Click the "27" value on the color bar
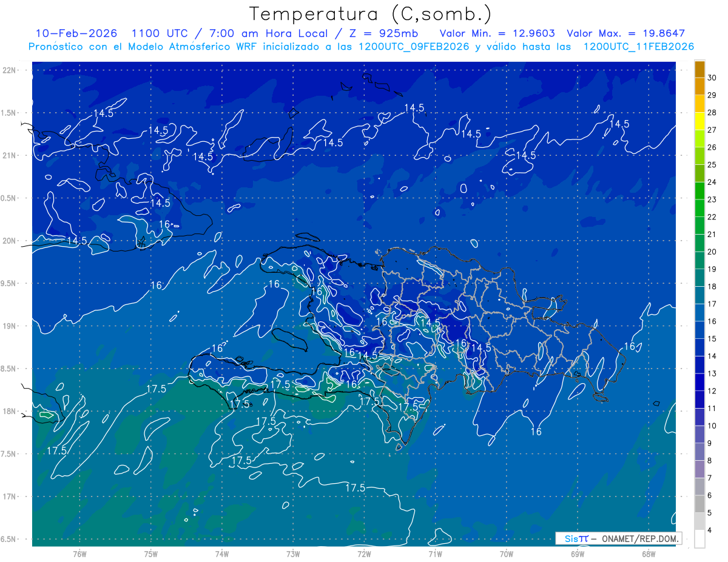The width and height of the screenshot is (728, 562). point(712,130)
